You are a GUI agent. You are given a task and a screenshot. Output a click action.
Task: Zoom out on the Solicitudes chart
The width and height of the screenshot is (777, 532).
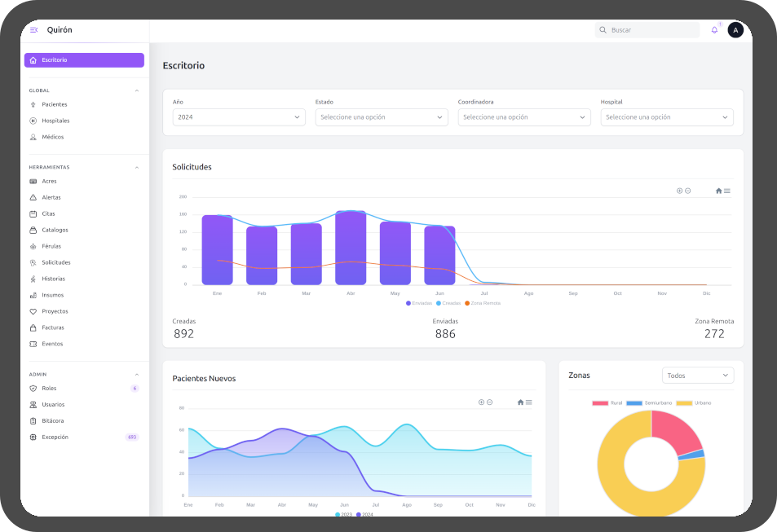688,191
